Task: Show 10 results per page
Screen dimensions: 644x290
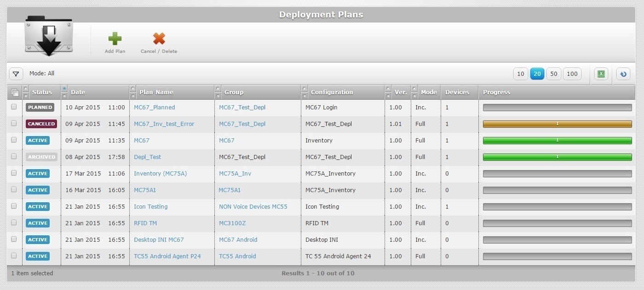Action: [x=520, y=74]
